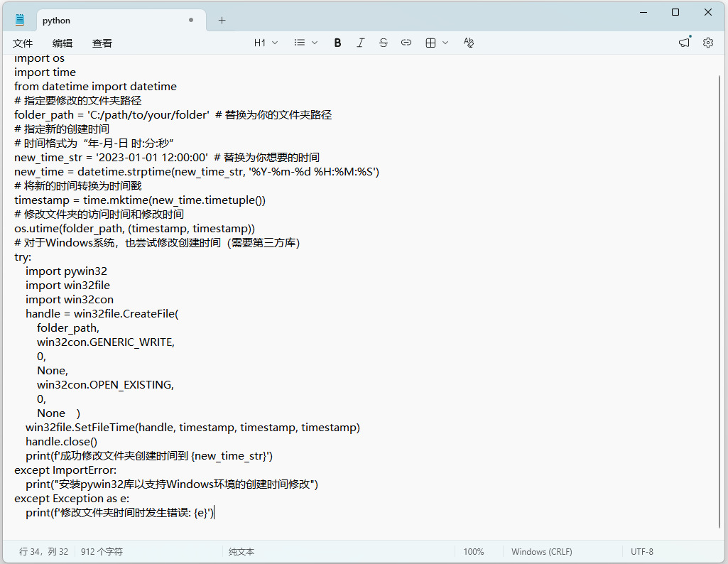Click the last print 修改文件夹时间时发生错误 line
This screenshot has width=728, height=564.
click(120, 513)
